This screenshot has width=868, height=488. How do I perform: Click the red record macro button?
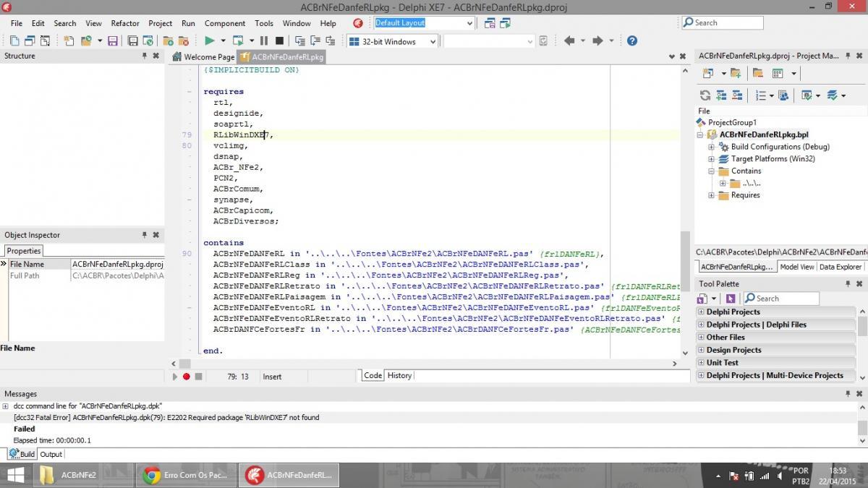point(186,377)
